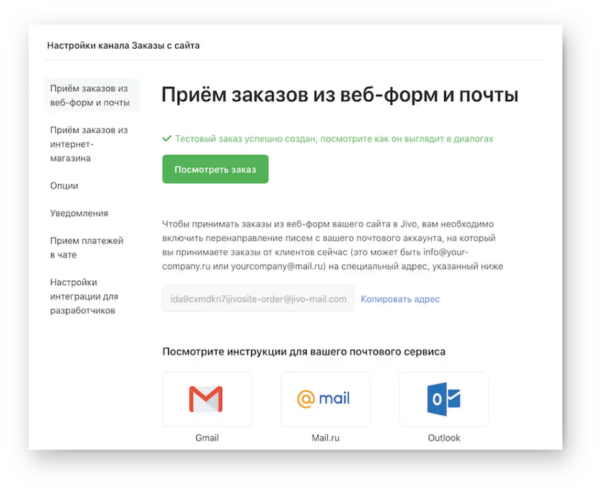Click the Outlook label under the icon
This screenshot has height=492, width=600.
coord(444,438)
